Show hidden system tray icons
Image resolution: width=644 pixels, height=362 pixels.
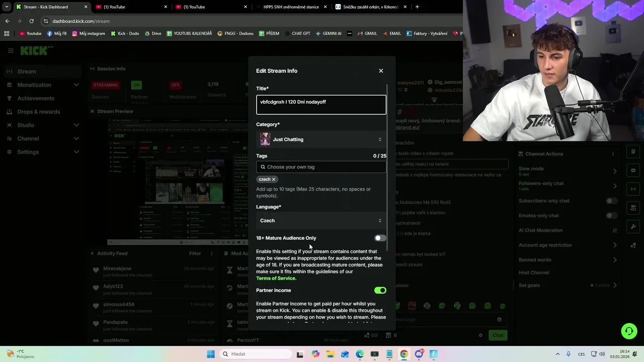[558, 354]
